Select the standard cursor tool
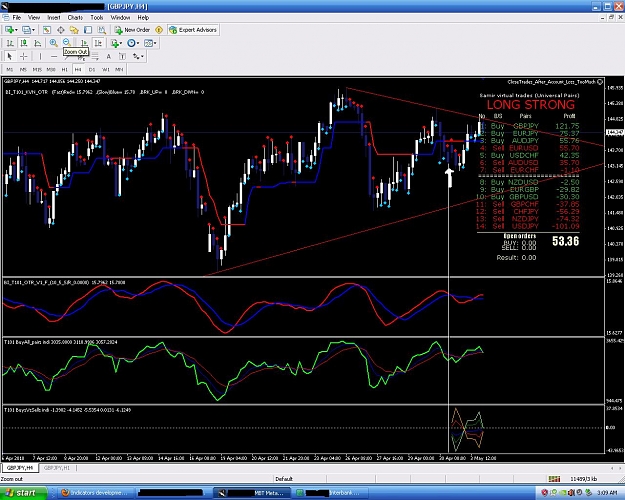Viewport: 625px width, 500px height. point(10,57)
